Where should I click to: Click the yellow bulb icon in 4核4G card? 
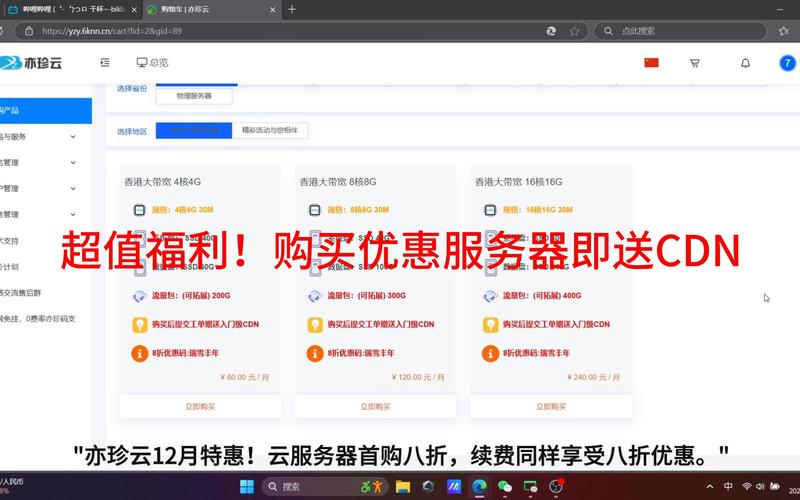pos(140,324)
